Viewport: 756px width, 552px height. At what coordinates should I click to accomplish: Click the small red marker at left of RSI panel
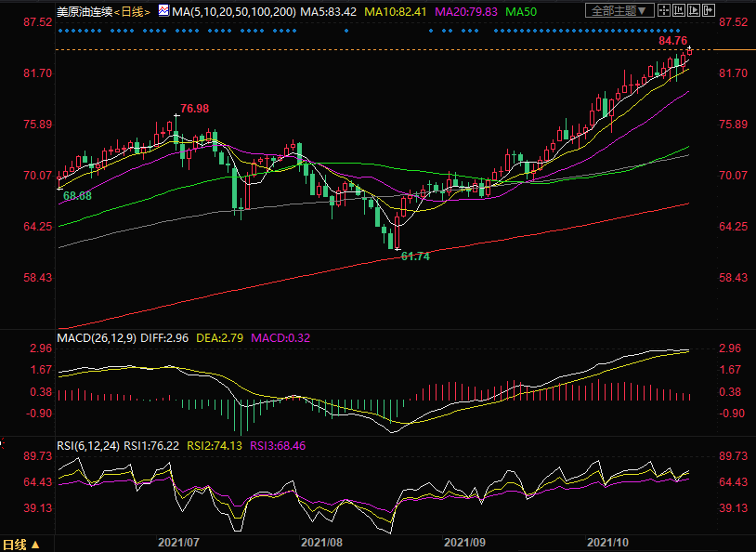[3, 443]
